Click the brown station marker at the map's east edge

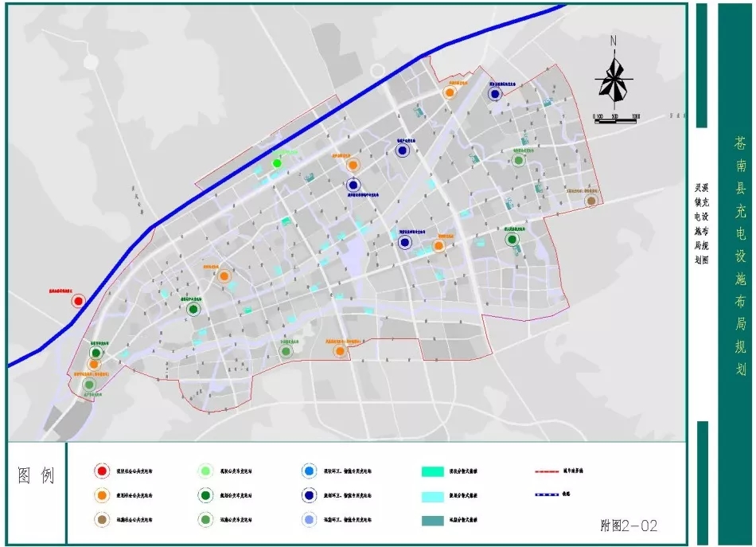(591, 201)
